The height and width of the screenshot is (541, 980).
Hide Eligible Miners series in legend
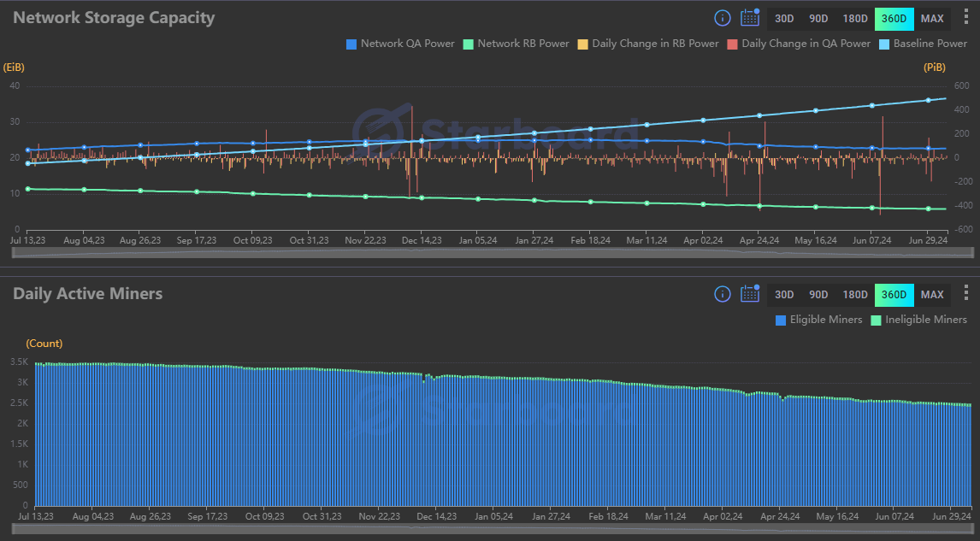818,320
